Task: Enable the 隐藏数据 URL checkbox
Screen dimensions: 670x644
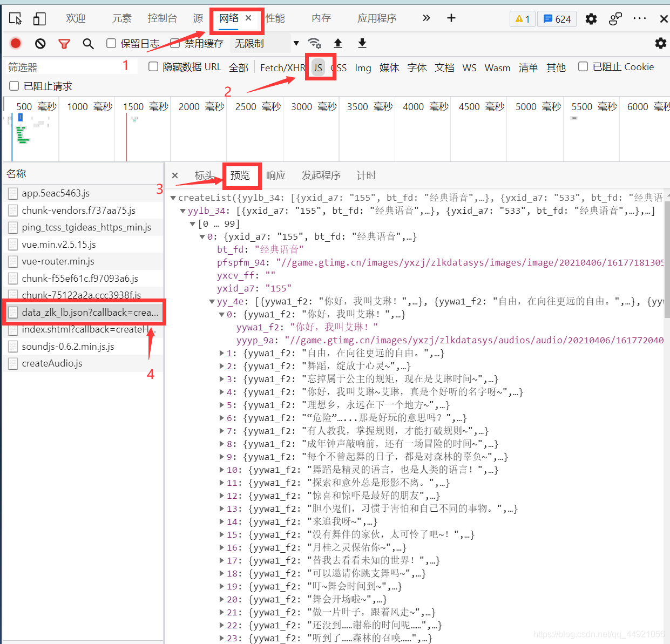Action: pyautogui.click(x=153, y=66)
